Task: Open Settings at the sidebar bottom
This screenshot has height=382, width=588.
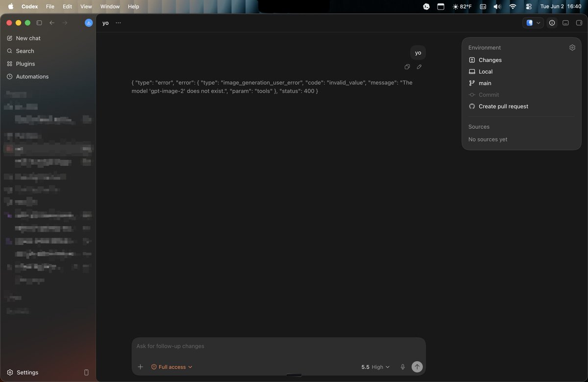Action: [x=23, y=372]
